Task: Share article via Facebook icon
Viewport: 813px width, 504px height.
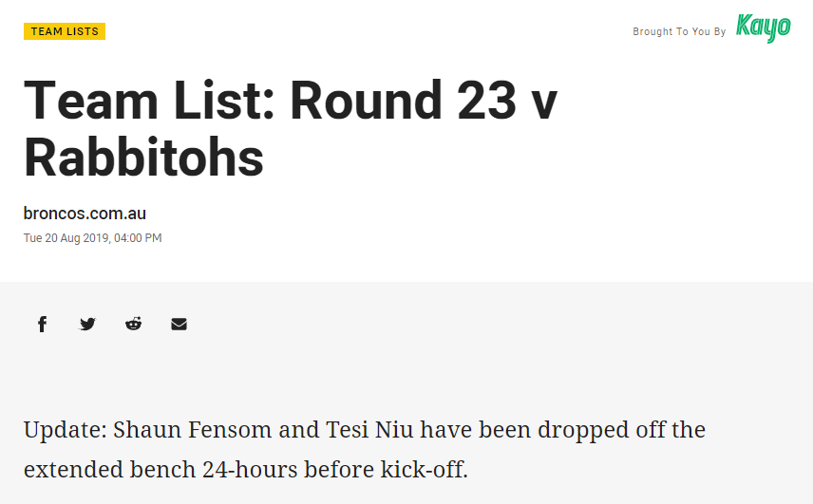Action: pos(43,325)
